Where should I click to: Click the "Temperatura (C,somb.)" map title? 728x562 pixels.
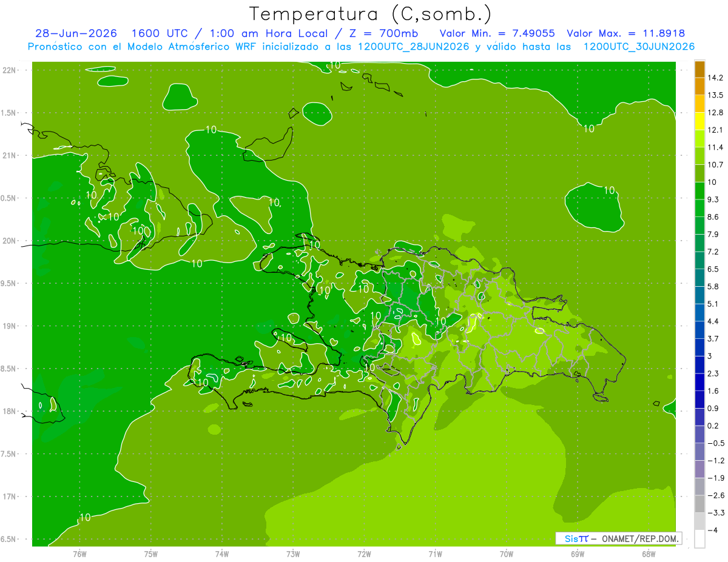[x=370, y=14]
